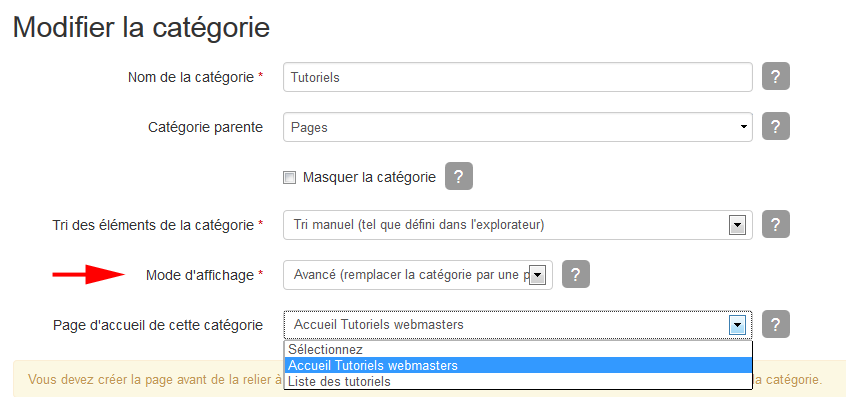The image size is (846, 397).
Task: Tick the Masquer la catégorie checkbox
Action: [x=290, y=177]
